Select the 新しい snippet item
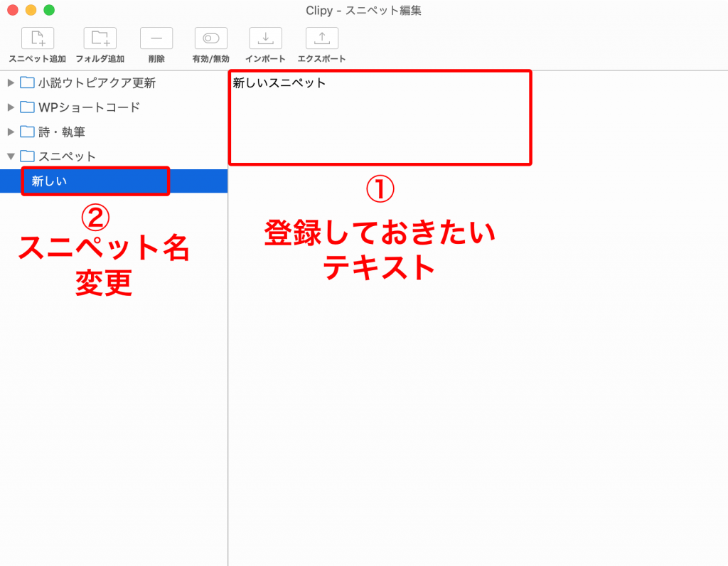The height and width of the screenshot is (566, 728). 114,181
